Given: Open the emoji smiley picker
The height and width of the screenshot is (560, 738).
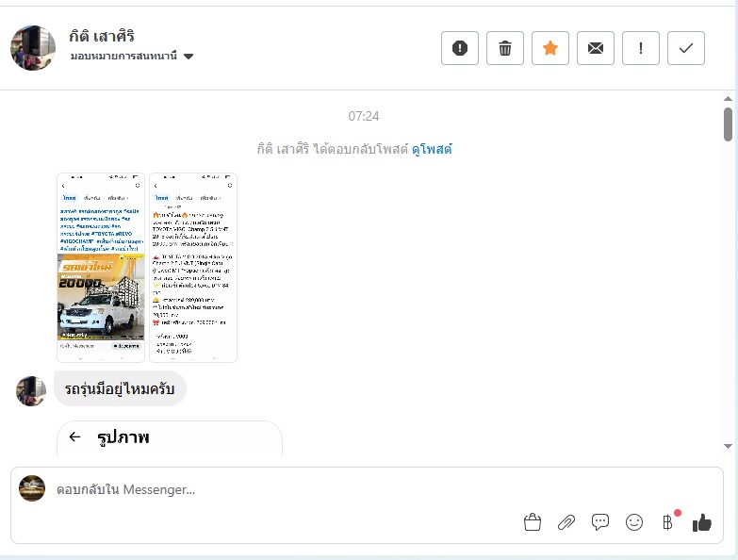Looking at the screenshot, I should [634, 522].
